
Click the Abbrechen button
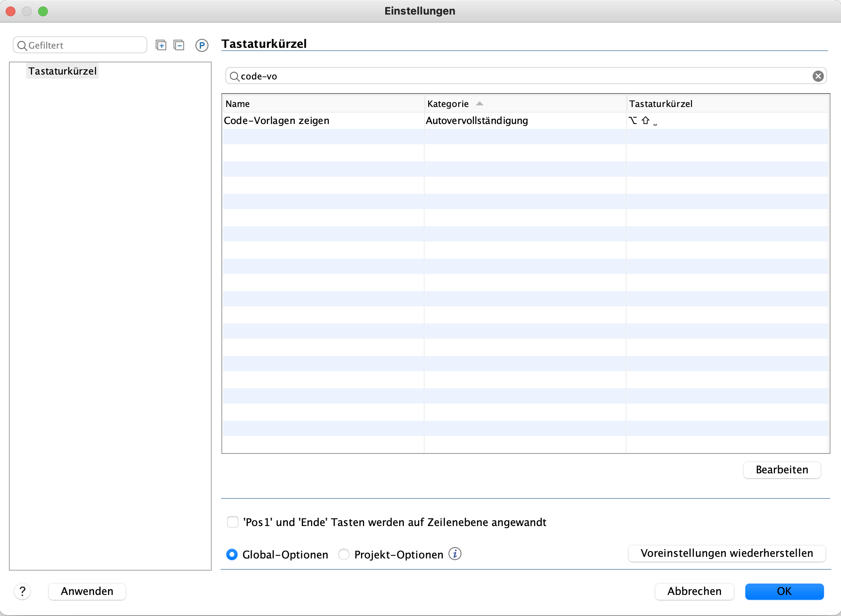(x=694, y=591)
